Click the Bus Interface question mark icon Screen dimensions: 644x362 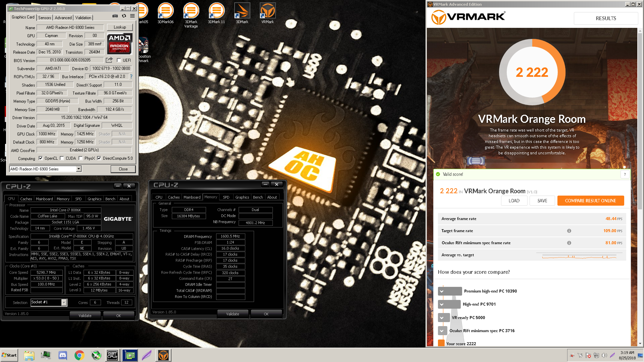[x=131, y=76]
